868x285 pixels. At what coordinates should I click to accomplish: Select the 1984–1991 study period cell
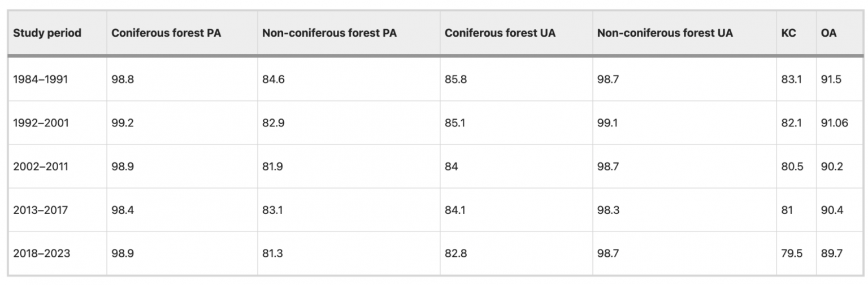[x=41, y=79]
